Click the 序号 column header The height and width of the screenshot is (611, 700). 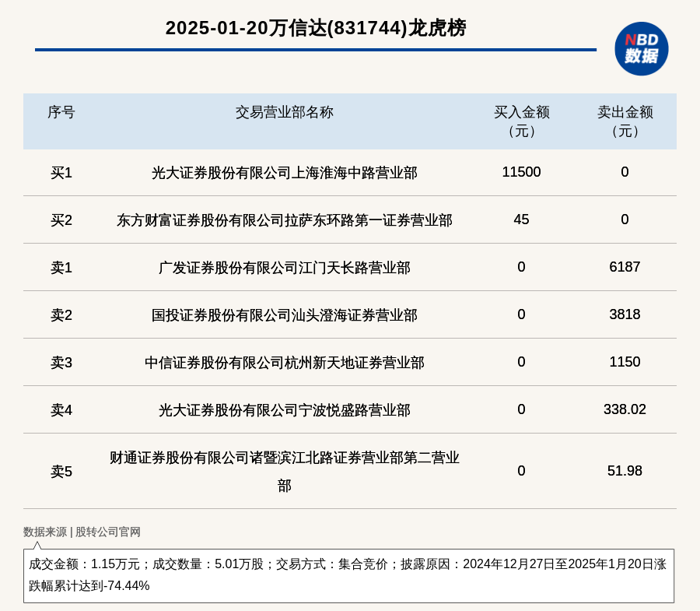pos(61,112)
